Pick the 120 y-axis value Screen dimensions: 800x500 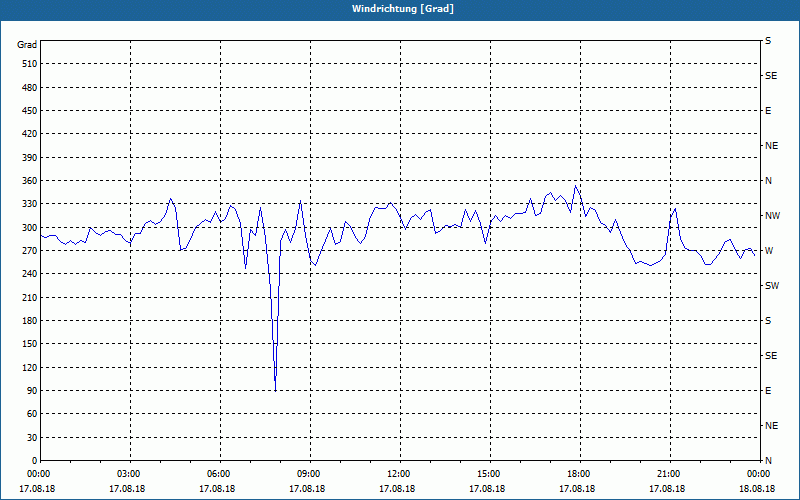[30, 367]
